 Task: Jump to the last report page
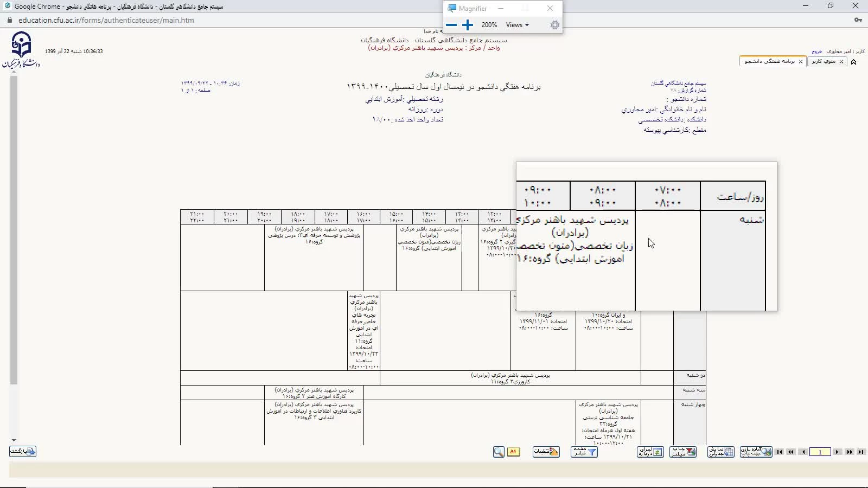click(861, 452)
